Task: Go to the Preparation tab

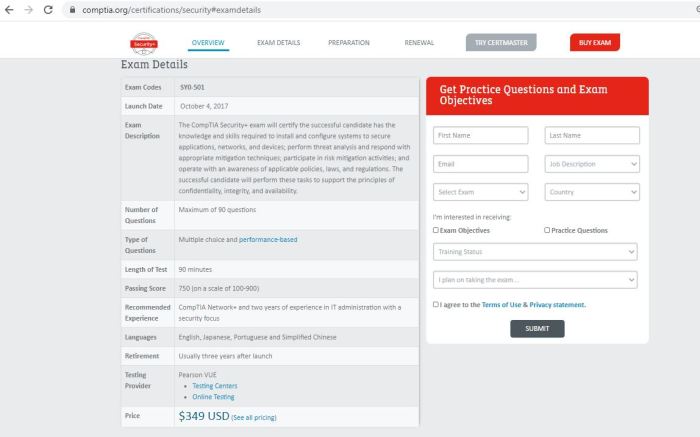Action: click(x=349, y=43)
